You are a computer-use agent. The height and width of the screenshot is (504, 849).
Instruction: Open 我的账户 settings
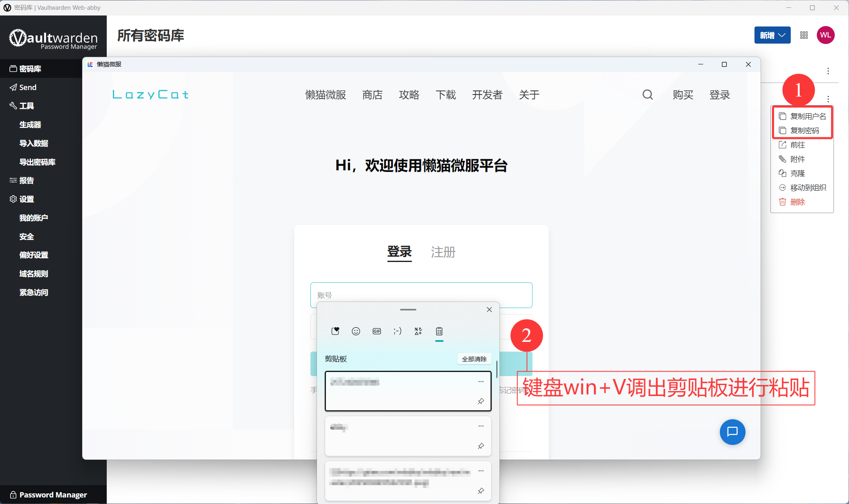(33, 218)
